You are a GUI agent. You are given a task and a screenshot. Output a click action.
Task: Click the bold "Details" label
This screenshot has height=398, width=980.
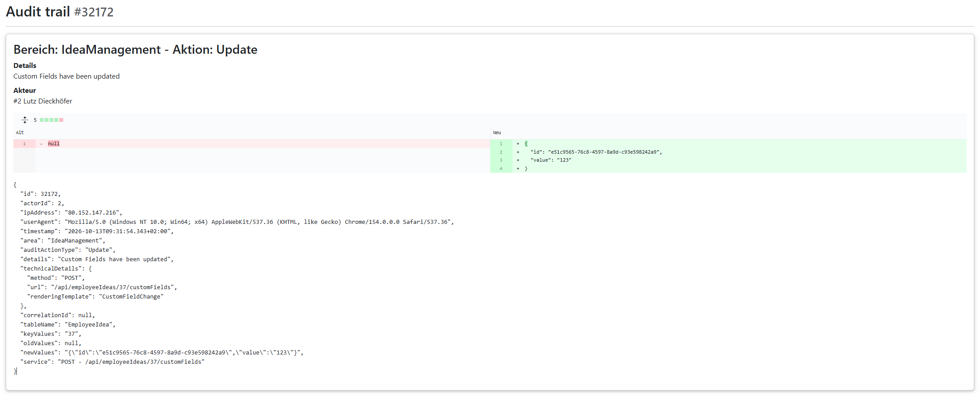coord(25,66)
